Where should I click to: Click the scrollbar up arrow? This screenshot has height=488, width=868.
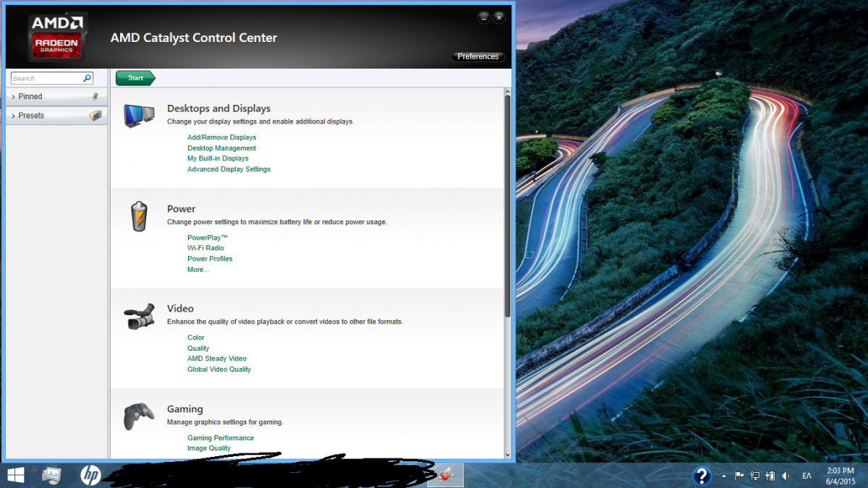(x=508, y=91)
